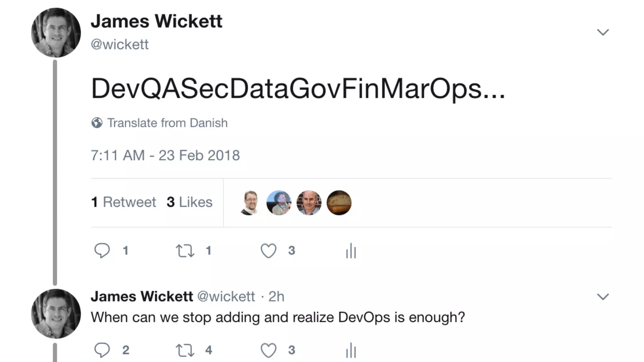644x362 pixels.
Task: Retweet the 'DevOps is enough' reply
Action: (x=185, y=350)
